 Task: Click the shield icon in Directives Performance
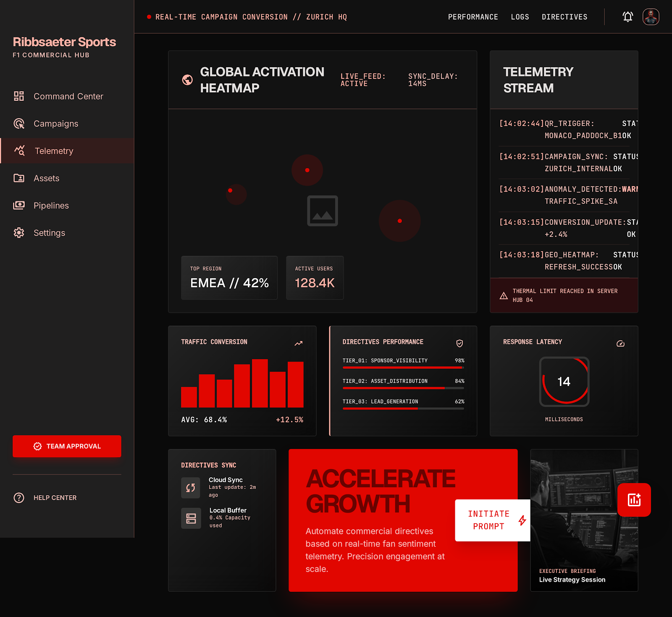click(x=459, y=344)
